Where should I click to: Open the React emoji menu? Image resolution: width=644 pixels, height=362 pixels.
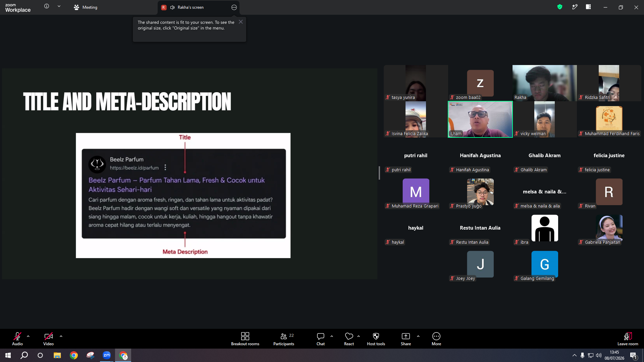[349, 339]
